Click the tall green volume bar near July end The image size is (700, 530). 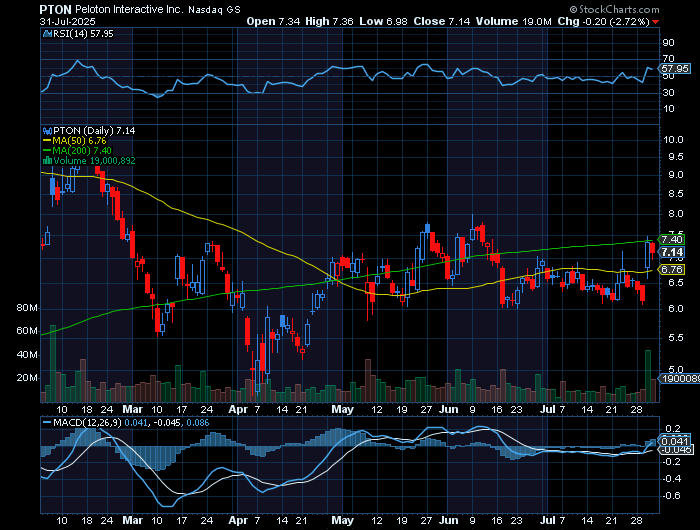point(648,376)
